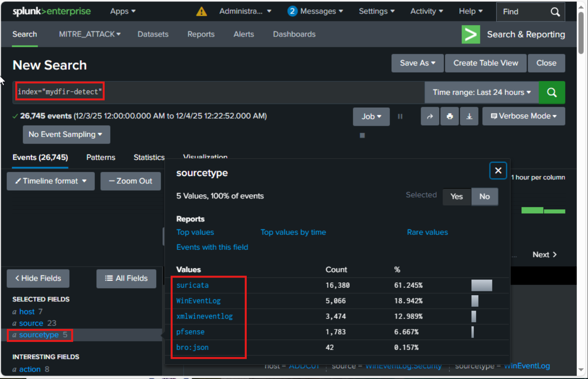Select the action interesting field
This screenshot has height=379, width=588.
pos(30,369)
